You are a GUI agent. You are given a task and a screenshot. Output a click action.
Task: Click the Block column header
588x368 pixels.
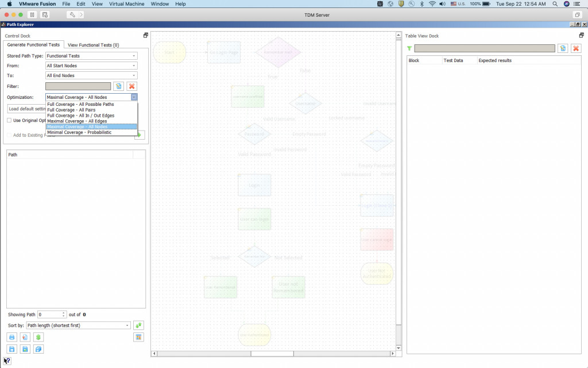pyautogui.click(x=424, y=60)
